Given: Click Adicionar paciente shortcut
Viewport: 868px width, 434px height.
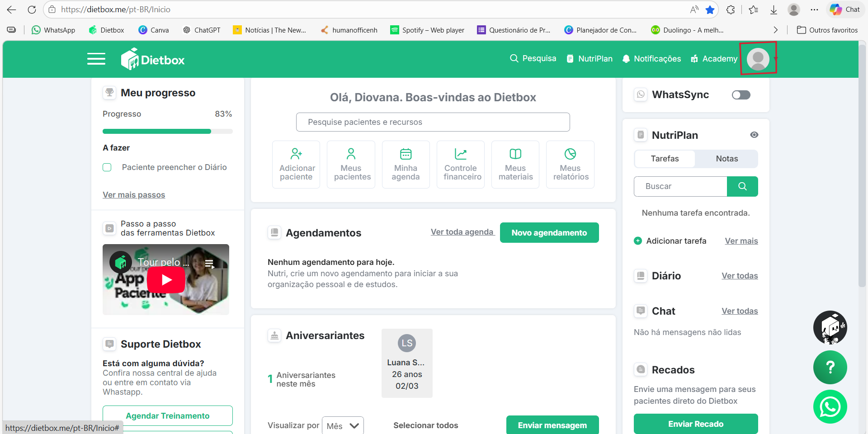Looking at the screenshot, I should click(296, 165).
